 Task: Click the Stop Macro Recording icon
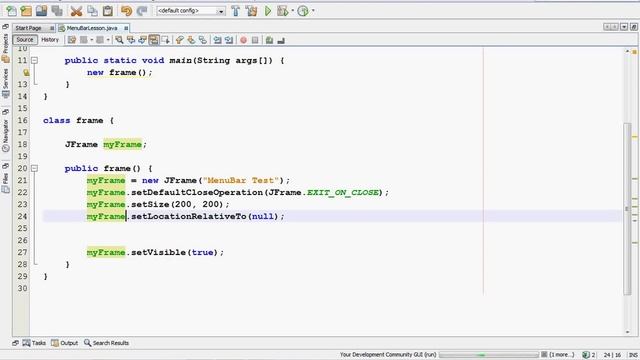[255, 40]
